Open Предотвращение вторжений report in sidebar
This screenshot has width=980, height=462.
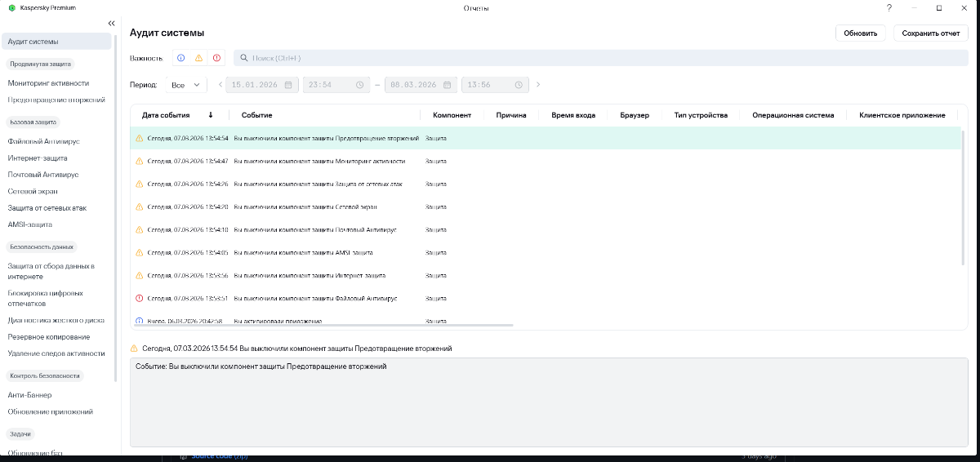click(56, 100)
